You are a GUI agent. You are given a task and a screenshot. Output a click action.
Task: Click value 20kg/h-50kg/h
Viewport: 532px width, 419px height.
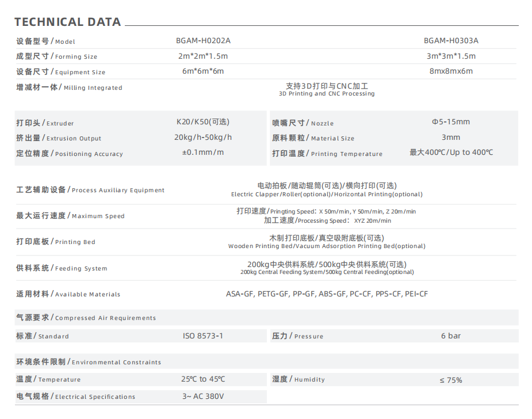[x=203, y=137]
